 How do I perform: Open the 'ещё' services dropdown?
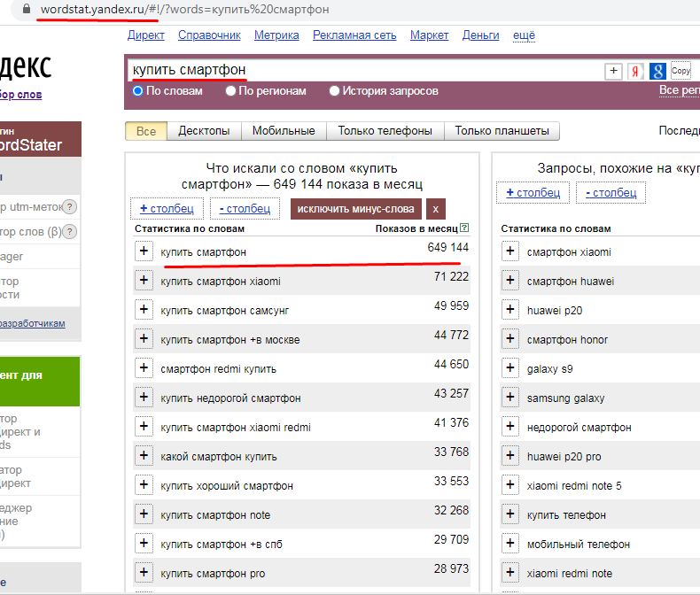(524, 35)
